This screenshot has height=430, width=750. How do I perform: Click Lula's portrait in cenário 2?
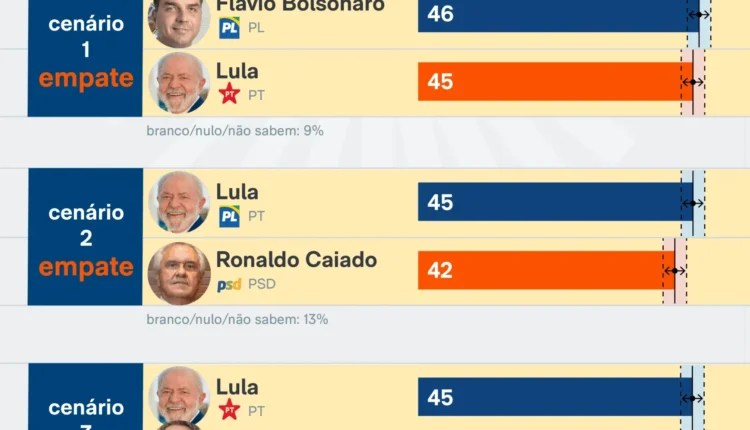pos(178,202)
